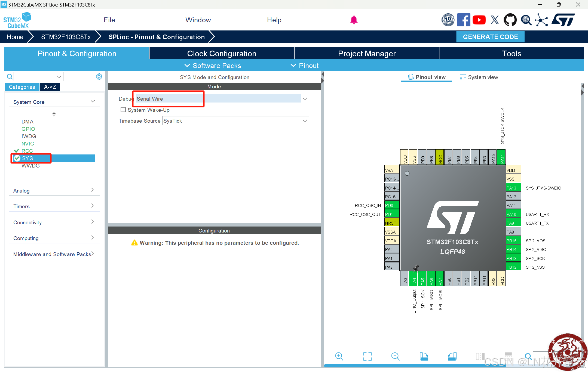Enable the System Wake-Up checkbox
This screenshot has height=372, width=588.
click(123, 110)
